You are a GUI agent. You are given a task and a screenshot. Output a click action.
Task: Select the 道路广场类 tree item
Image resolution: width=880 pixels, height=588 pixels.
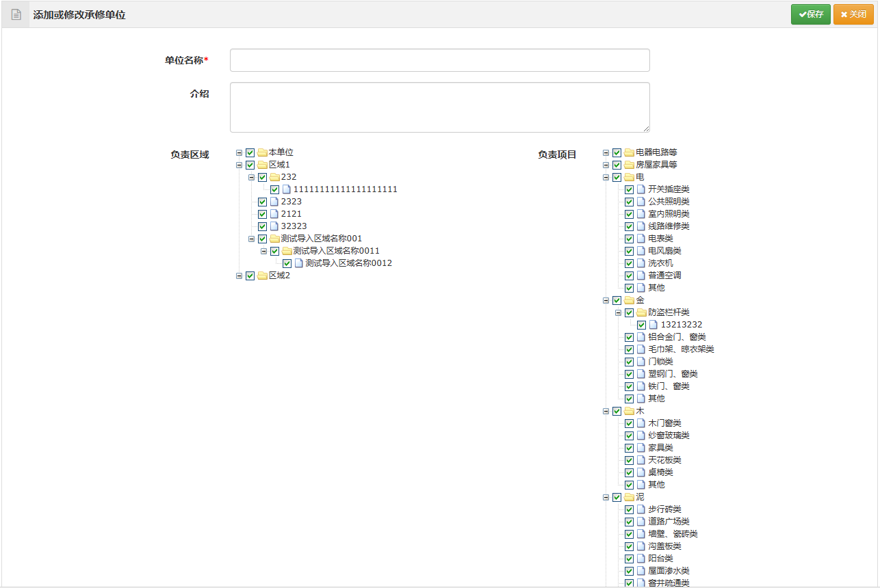click(669, 522)
